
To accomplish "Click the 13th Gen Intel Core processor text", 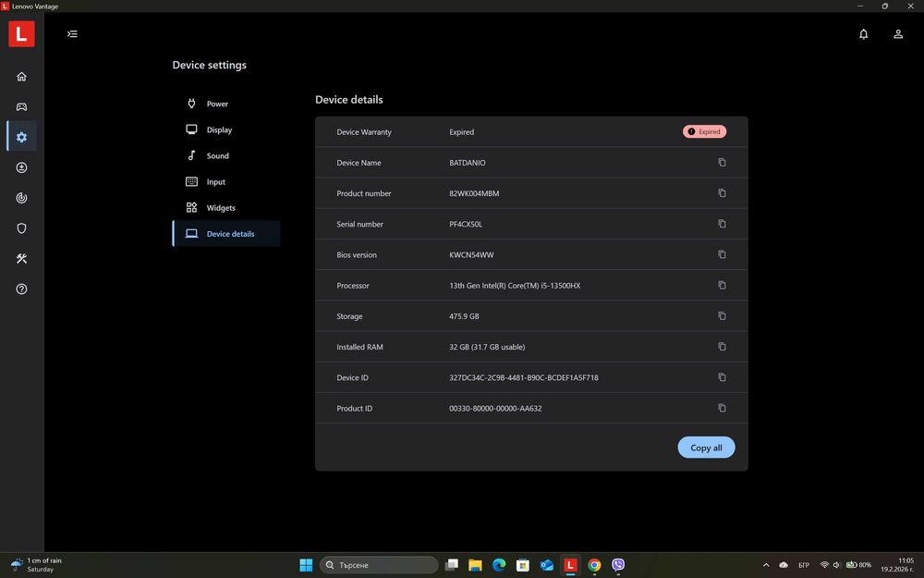I will pyautogui.click(x=515, y=286).
